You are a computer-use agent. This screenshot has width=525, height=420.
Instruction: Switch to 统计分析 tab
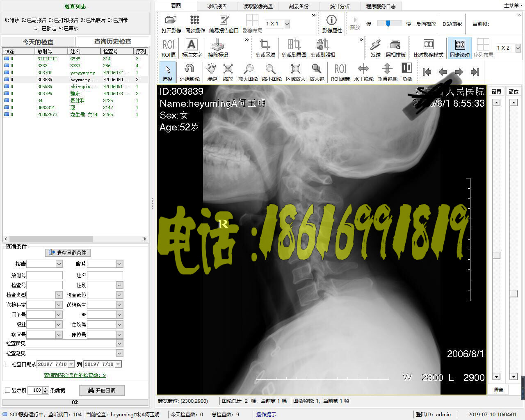point(340,6)
